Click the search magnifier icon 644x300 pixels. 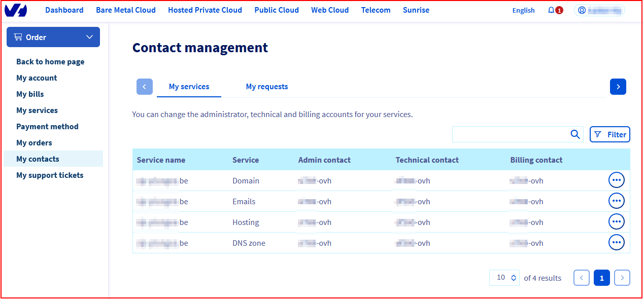click(x=575, y=134)
